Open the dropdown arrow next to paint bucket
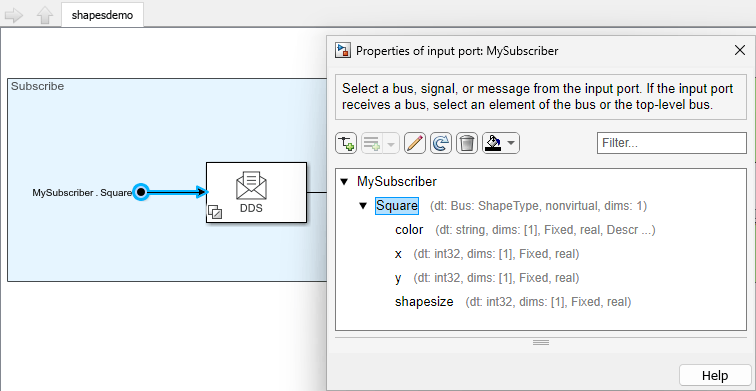Image resolution: width=756 pixels, height=391 pixels. [x=511, y=143]
